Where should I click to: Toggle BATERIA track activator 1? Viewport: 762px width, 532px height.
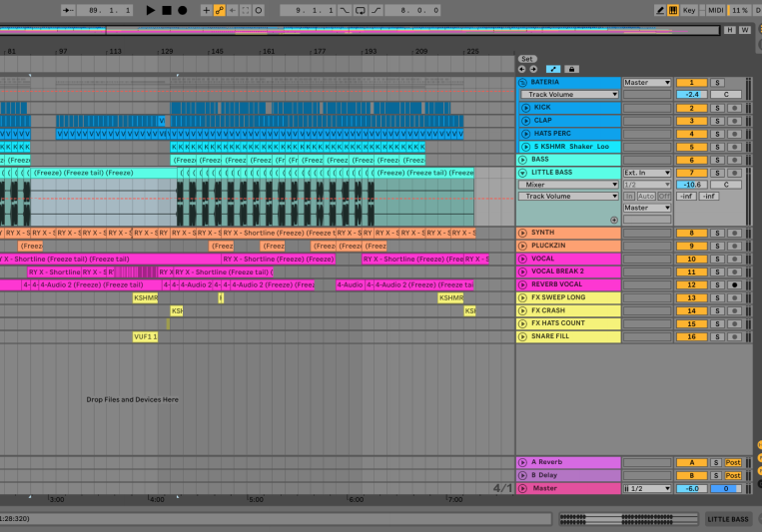pyautogui.click(x=691, y=83)
